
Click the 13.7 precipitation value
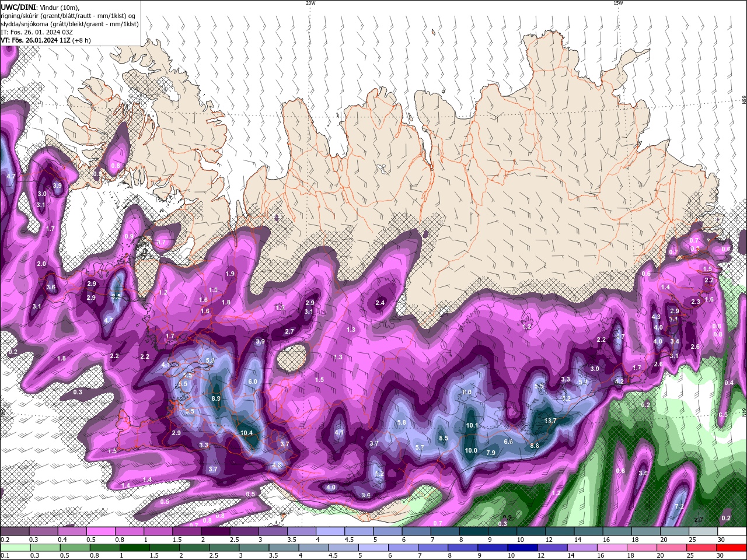tap(550, 421)
